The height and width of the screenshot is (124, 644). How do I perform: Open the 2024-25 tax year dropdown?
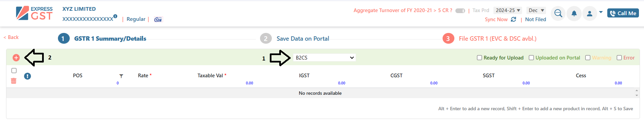click(508, 10)
